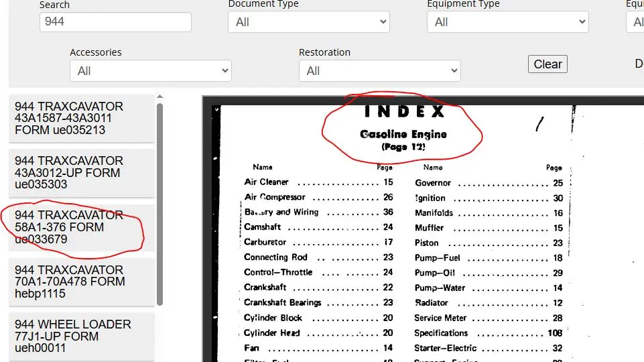
Task: Click the Control-Throttle index entry
Action: (318, 272)
